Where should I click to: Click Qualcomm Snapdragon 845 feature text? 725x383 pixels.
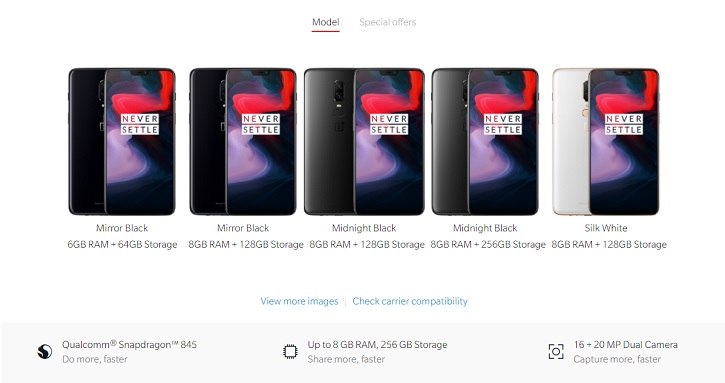pyautogui.click(x=129, y=345)
